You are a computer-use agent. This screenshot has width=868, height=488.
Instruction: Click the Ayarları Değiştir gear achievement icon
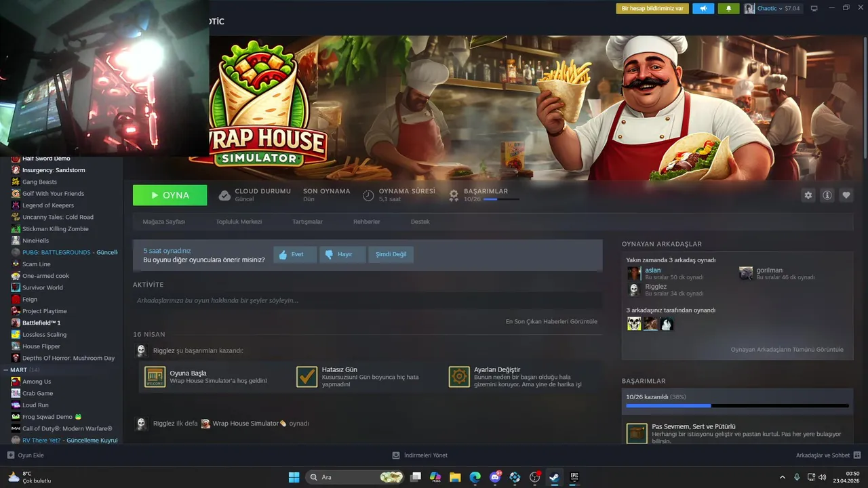point(459,377)
